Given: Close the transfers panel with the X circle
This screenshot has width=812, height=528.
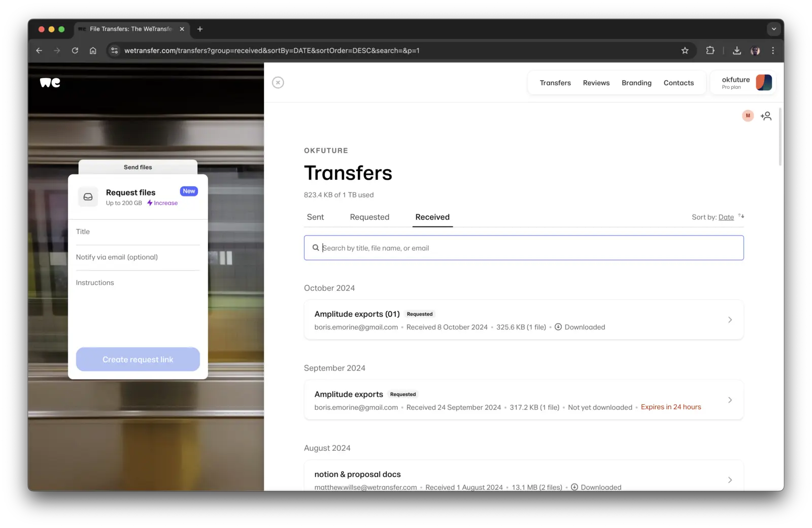Looking at the screenshot, I should tap(278, 82).
